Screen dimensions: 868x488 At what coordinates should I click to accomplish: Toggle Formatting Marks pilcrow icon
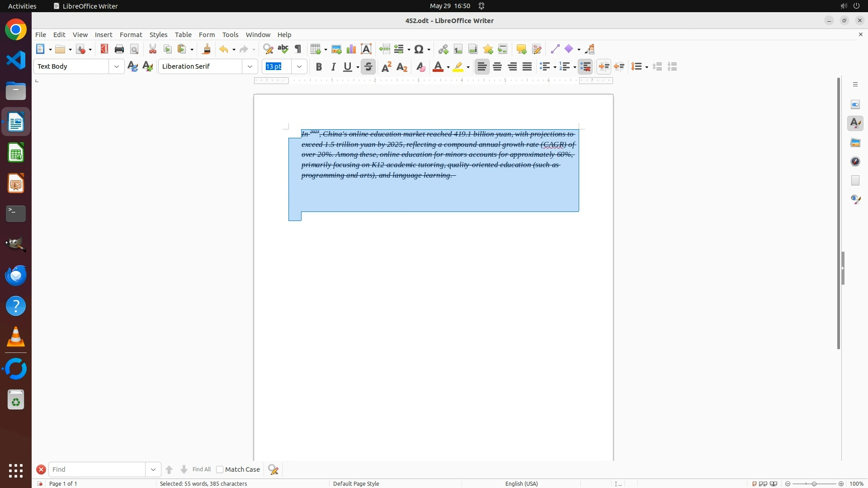[298, 49]
